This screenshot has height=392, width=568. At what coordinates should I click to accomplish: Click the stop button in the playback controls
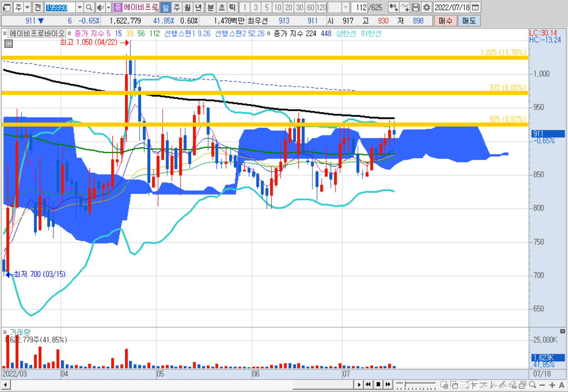[378, 384]
